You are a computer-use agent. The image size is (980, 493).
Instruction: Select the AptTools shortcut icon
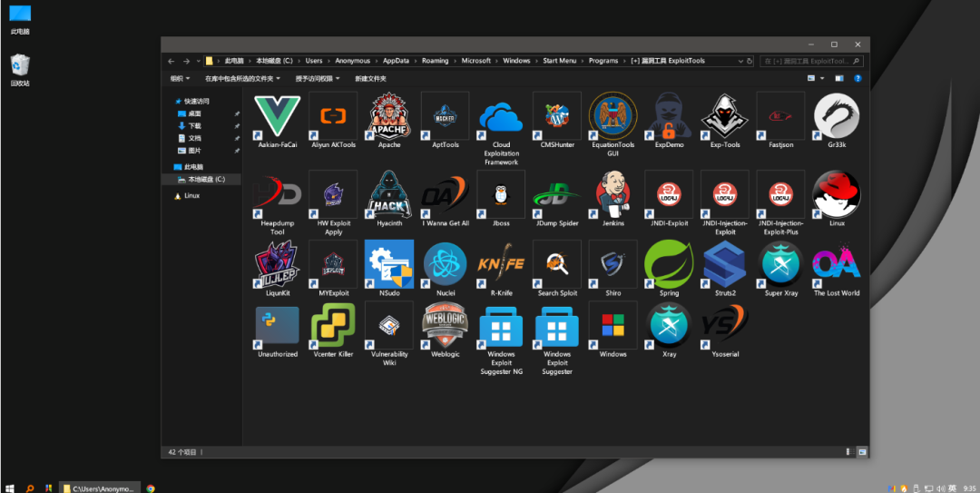click(445, 116)
